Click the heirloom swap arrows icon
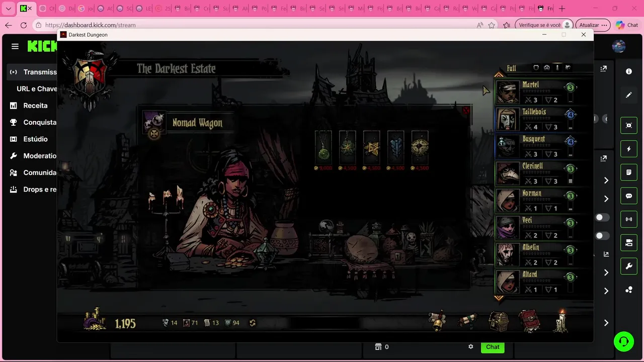 (x=253, y=323)
